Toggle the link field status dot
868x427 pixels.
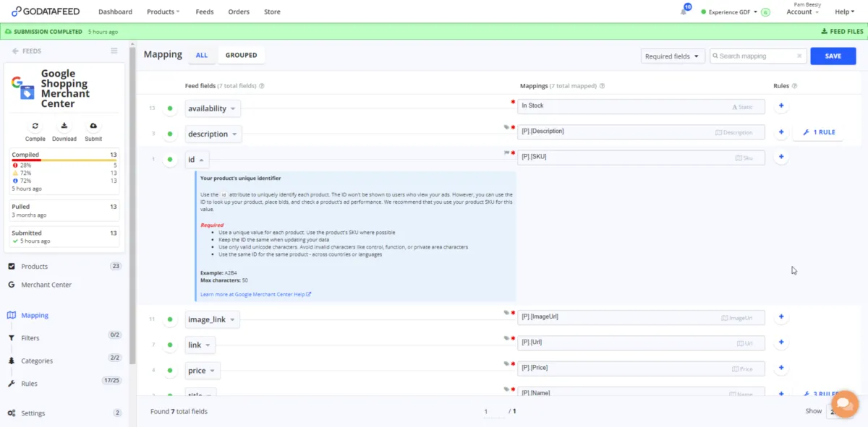pos(170,345)
